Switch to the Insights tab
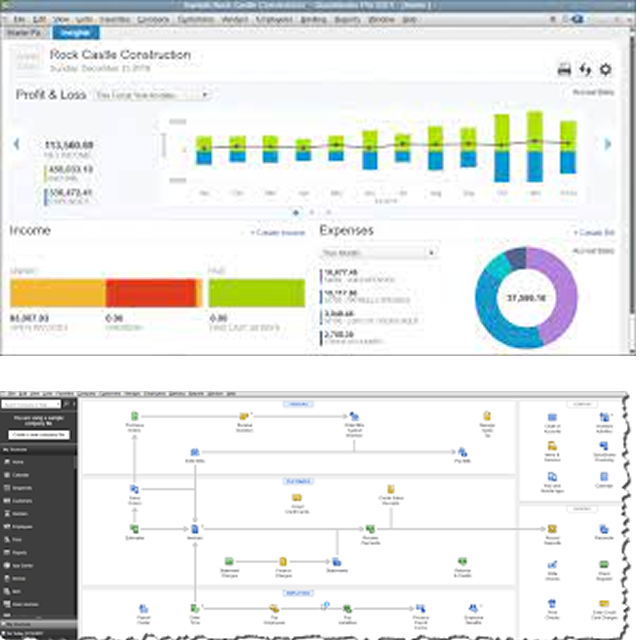 click(x=69, y=32)
